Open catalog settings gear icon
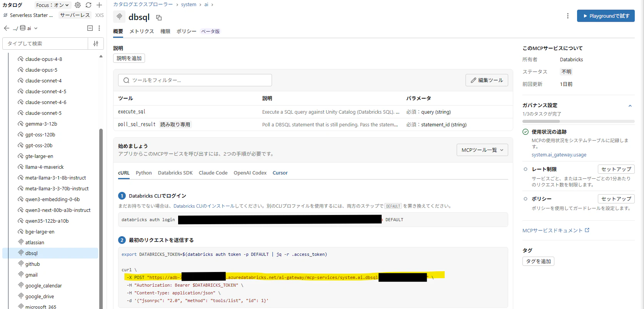The image size is (644, 309). point(78,5)
